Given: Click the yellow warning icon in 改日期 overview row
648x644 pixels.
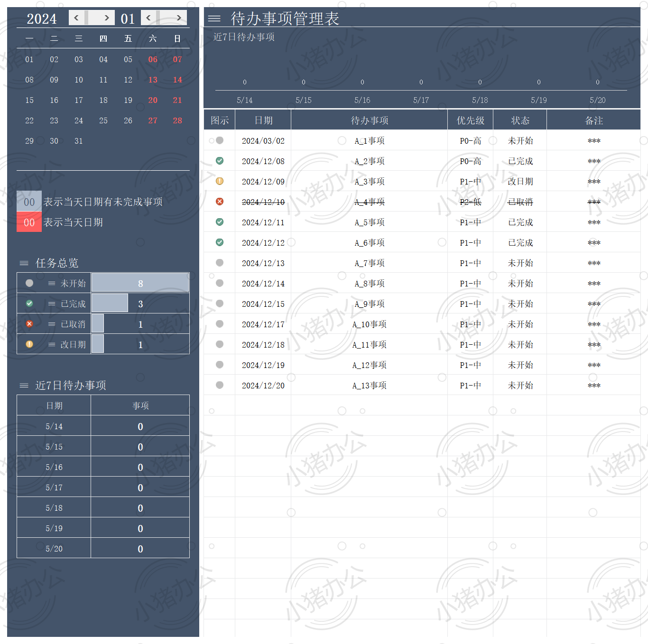Looking at the screenshot, I should pyautogui.click(x=29, y=344).
